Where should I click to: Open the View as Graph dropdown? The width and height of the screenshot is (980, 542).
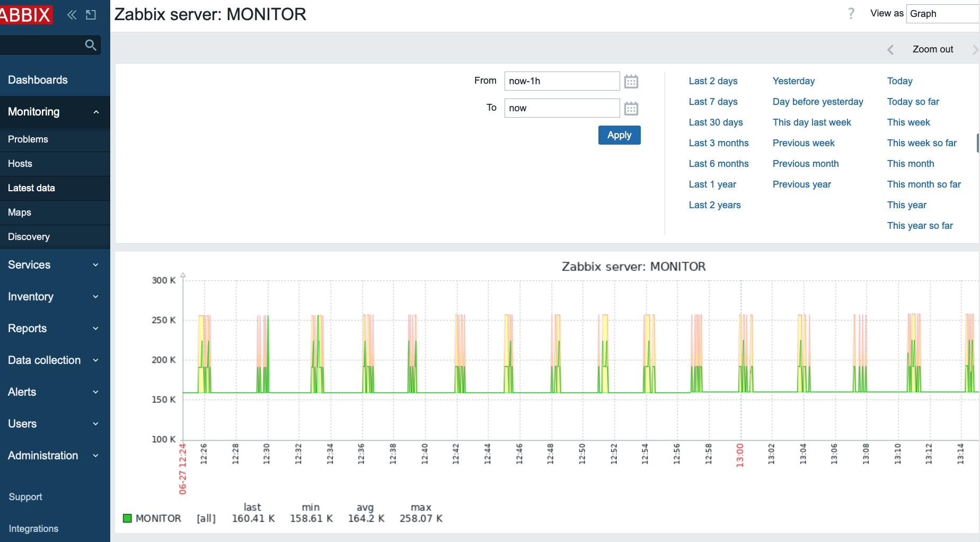click(943, 14)
